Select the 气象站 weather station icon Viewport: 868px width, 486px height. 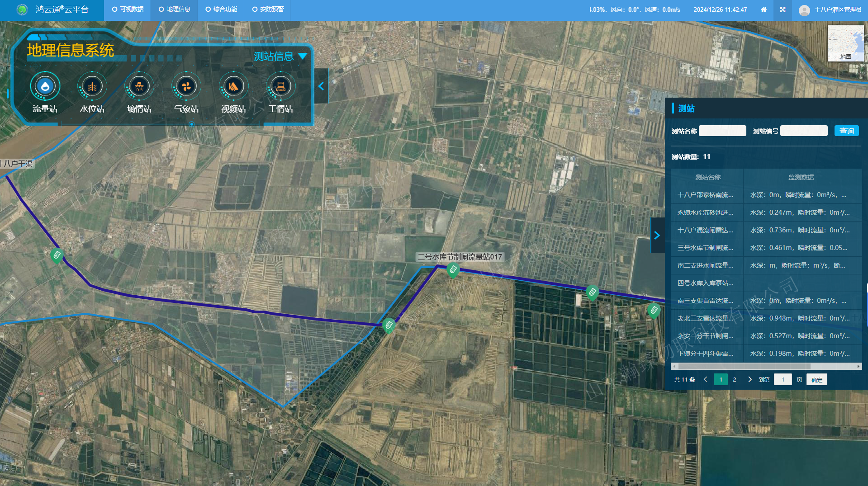point(186,86)
